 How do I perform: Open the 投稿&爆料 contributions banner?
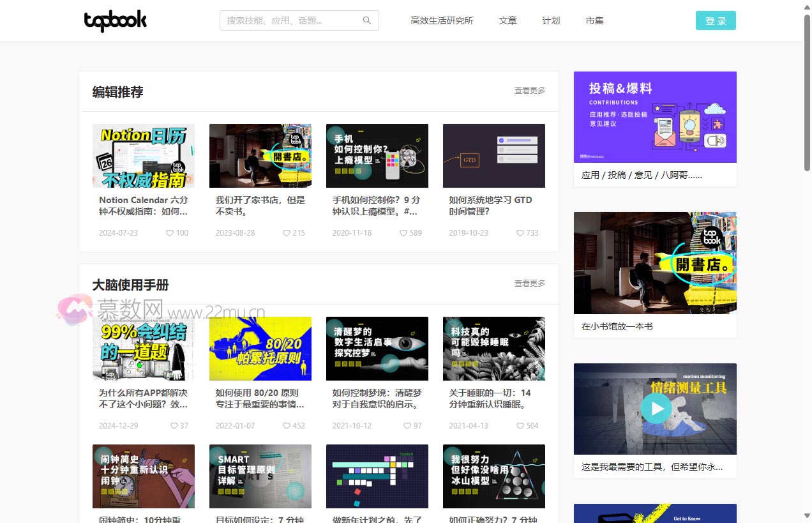[655, 116]
